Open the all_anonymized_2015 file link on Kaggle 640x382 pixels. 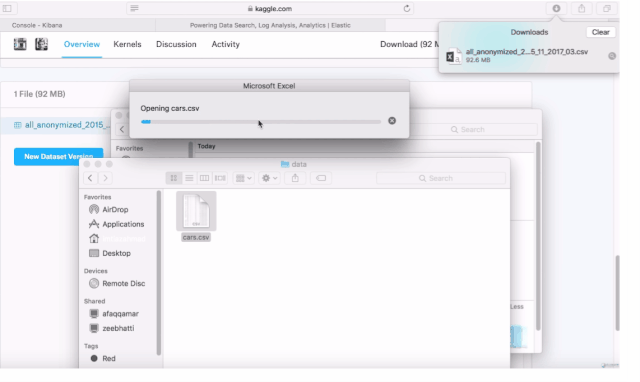click(x=67, y=125)
